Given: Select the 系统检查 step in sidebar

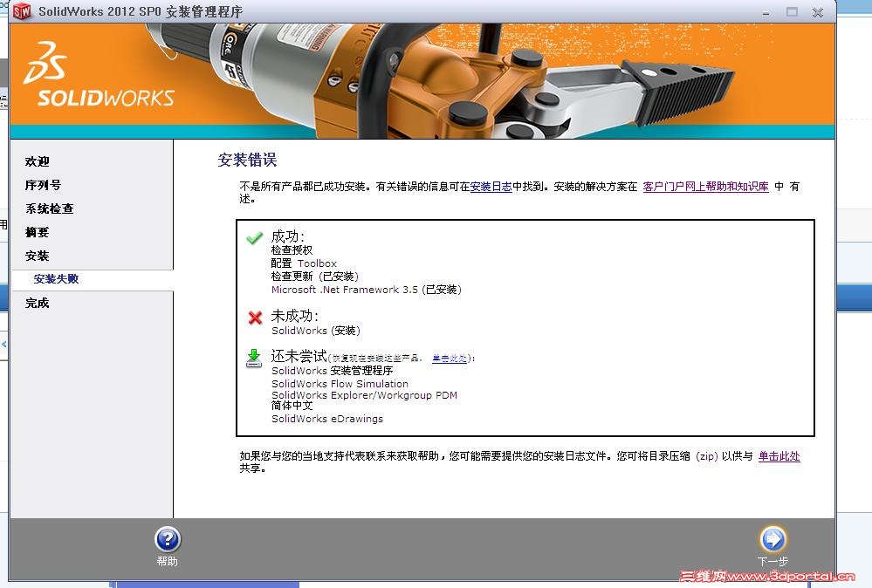Looking at the screenshot, I should point(50,209).
